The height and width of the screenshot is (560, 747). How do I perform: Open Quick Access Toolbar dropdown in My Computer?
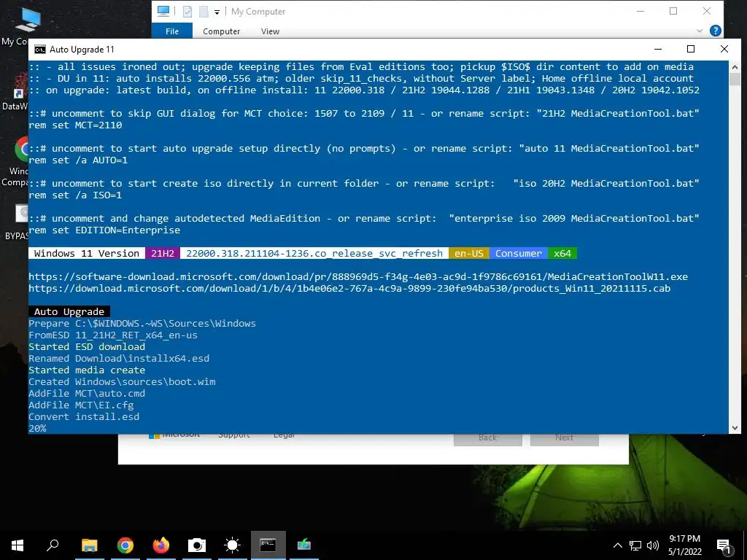217,12
